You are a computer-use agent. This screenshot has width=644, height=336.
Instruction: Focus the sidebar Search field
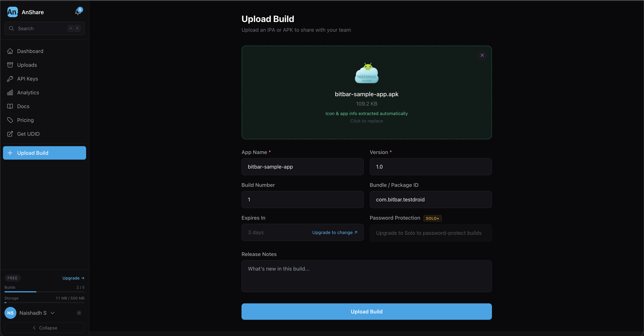point(45,28)
